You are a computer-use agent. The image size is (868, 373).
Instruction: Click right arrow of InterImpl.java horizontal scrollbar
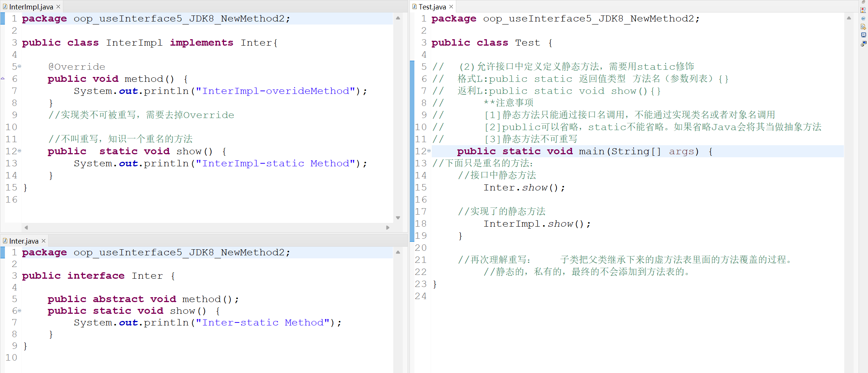pyautogui.click(x=388, y=227)
